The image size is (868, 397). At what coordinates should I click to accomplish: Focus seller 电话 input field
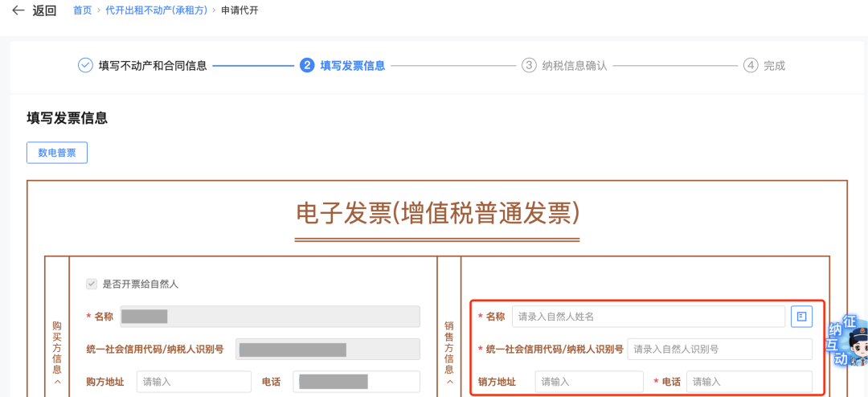[750, 382]
